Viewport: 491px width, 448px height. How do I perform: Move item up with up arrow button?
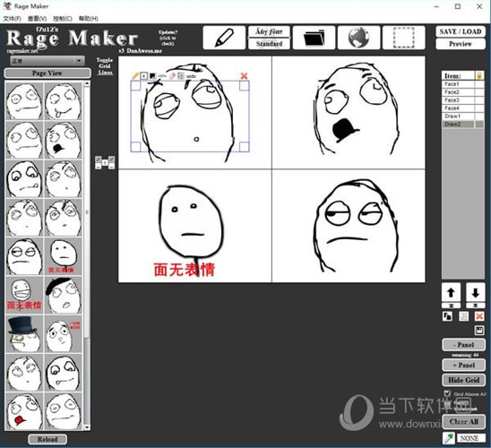coord(451,293)
